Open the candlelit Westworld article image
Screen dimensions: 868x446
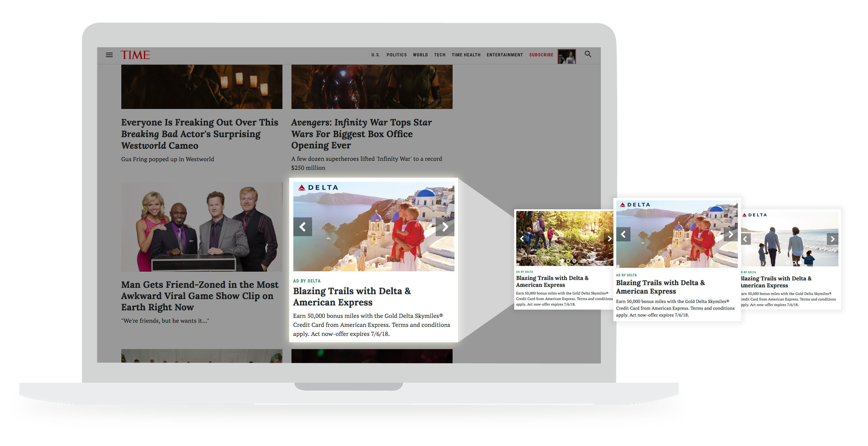coord(202,87)
